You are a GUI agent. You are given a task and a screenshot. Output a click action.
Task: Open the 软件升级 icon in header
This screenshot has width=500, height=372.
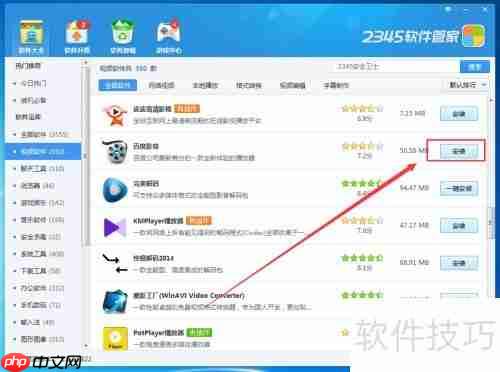(77, 37)
